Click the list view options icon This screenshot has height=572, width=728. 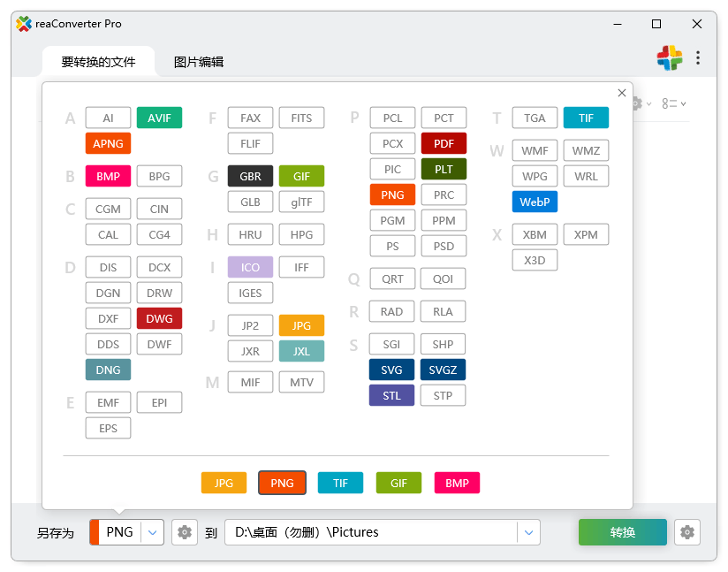669,103
